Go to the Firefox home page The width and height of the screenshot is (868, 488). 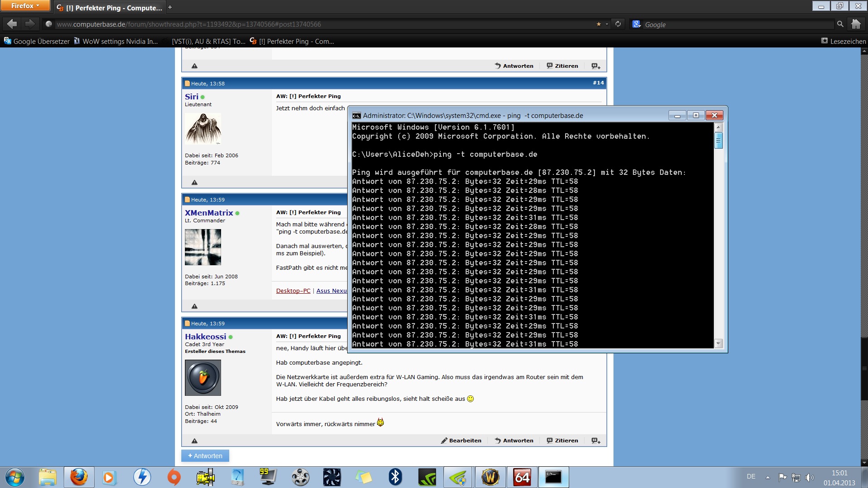pyautogui.click(x=856, y=24)
